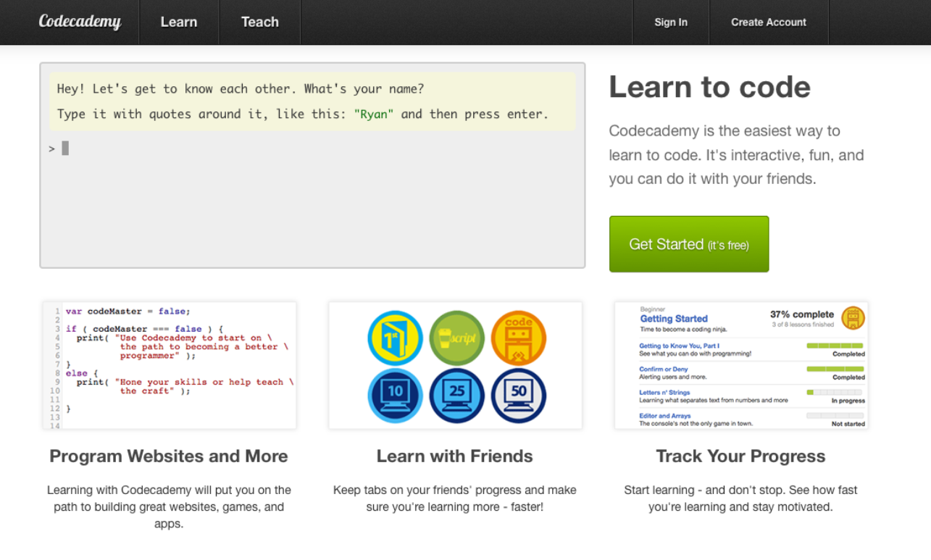Open the Learn menu item
931x560 pixels.
(x=179, y=22)
